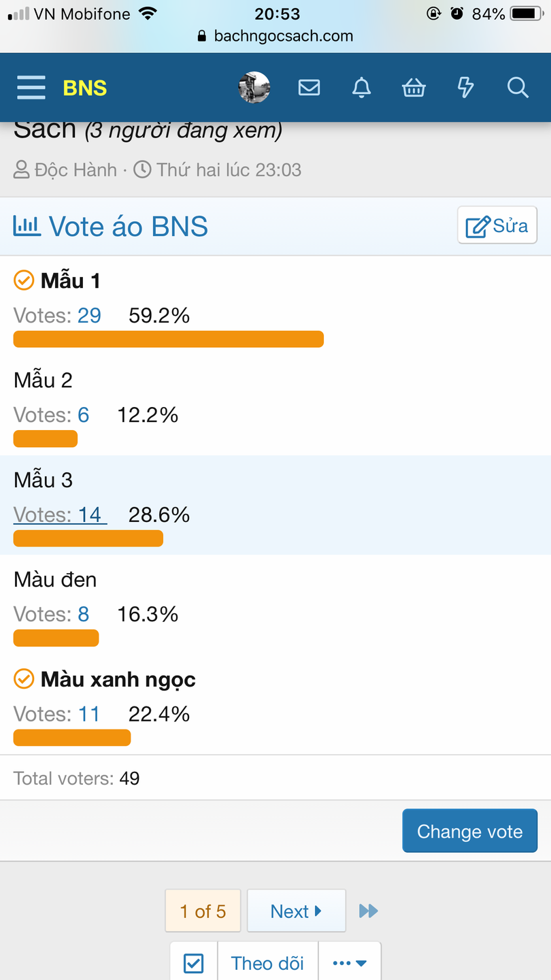This screenshot has height=980, width=551.
Task: Jump to last page double-arrow icon
Action: click(x=369, y=911)
